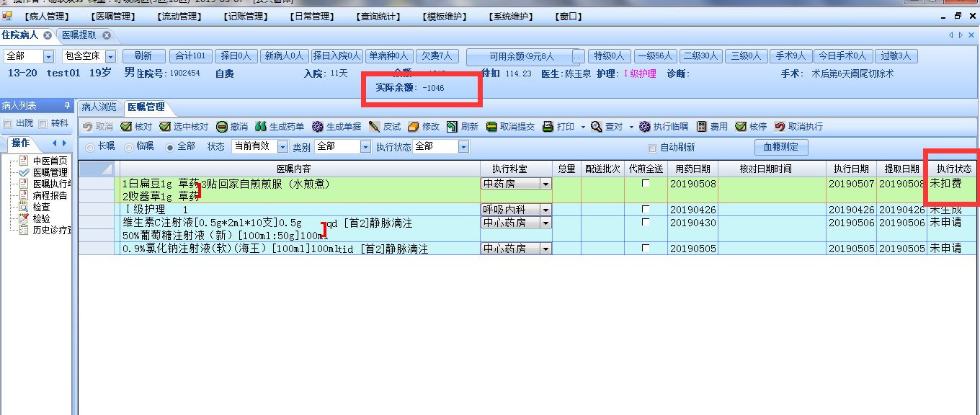Click 取消提交 in the toolbar

pyautogui.click(x=511, y=127)
